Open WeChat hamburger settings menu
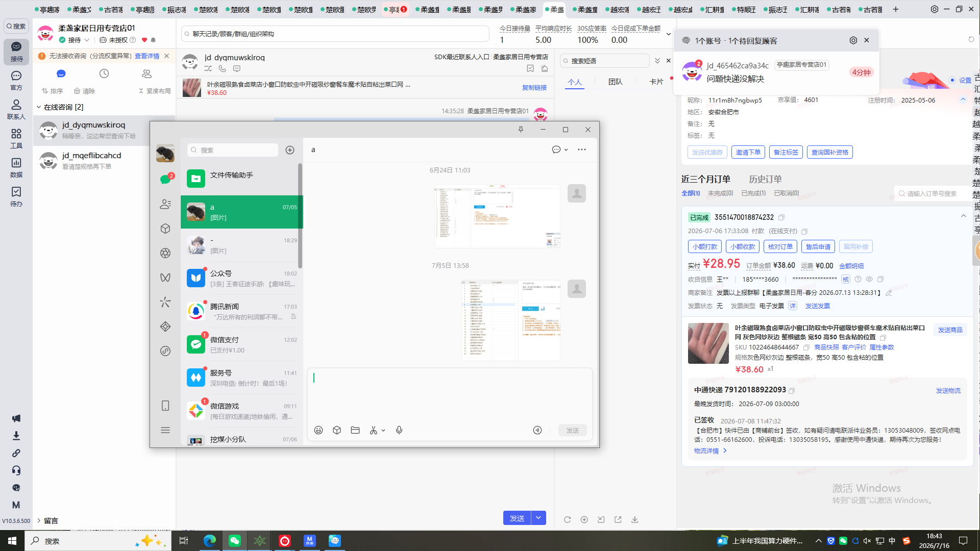 pyautogui.click(x=165, y=430)
